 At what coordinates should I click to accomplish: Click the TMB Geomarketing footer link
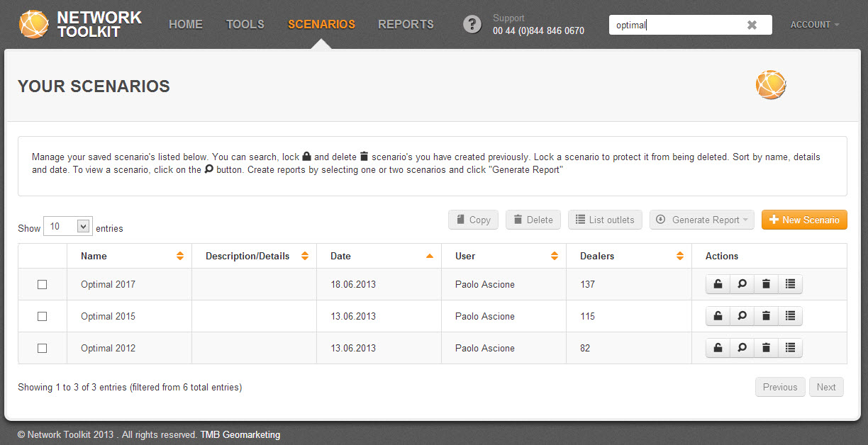240,434
